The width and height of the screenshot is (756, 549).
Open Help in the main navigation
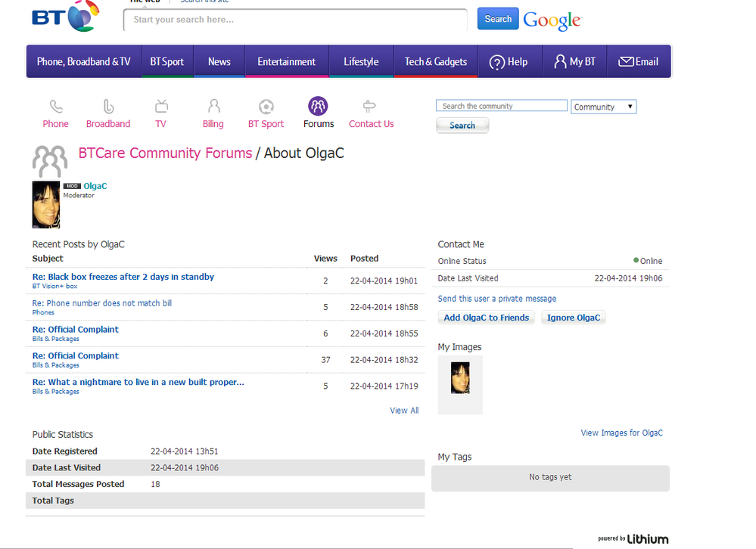pyautogui.click(x=509, y=62)
